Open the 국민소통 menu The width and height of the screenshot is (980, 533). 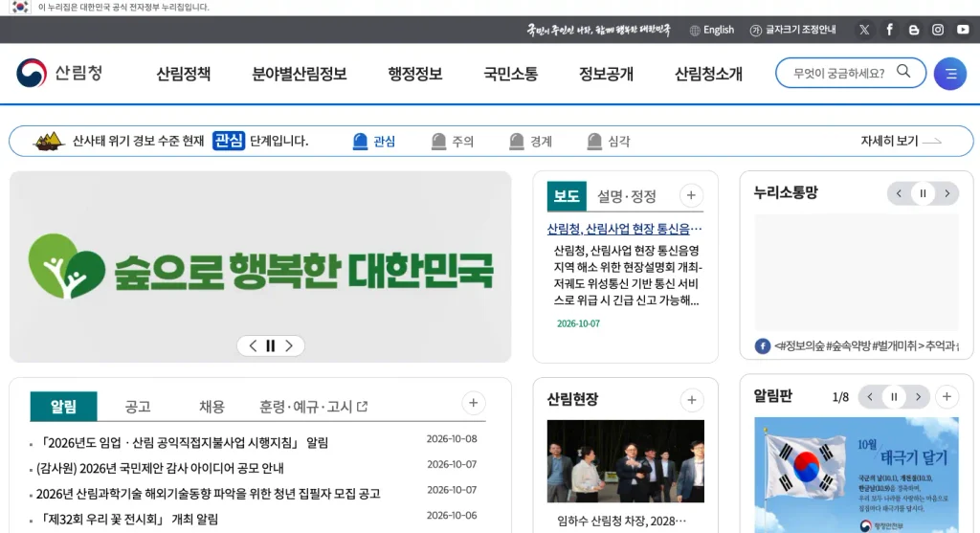point(511,74)
